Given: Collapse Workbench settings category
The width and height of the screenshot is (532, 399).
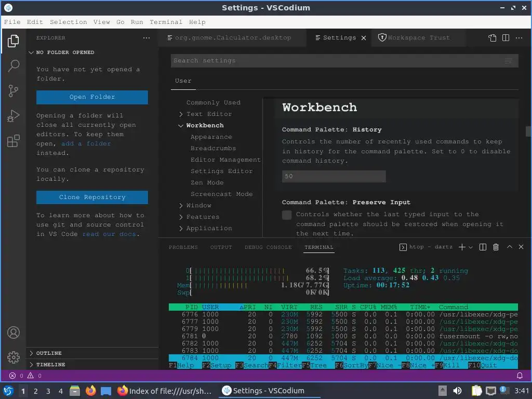Looking at the screenshot, I should point(205,126).
